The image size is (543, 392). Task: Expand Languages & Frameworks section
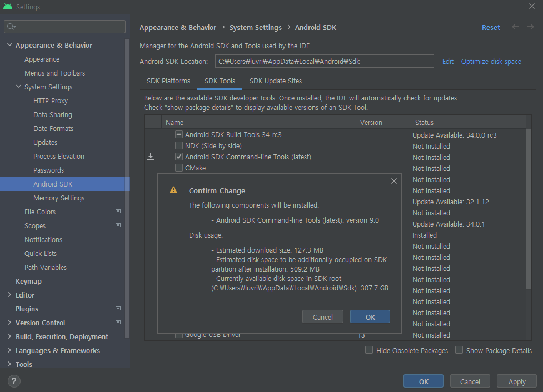coord(9,350)
